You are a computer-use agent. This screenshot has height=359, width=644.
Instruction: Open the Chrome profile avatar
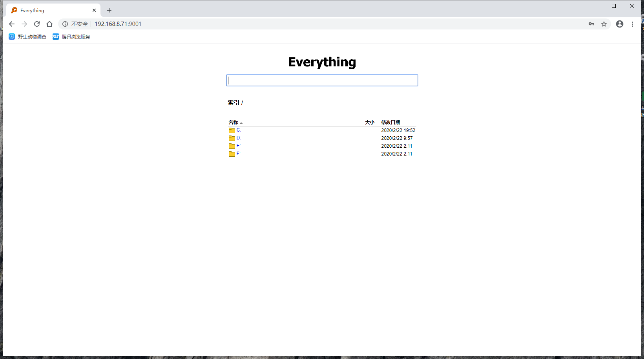620,24
